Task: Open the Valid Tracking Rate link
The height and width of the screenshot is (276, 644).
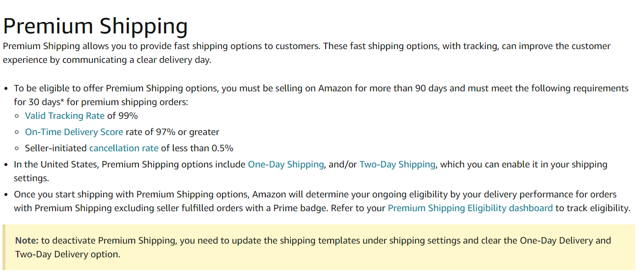Action: click(x=65, y=116)
